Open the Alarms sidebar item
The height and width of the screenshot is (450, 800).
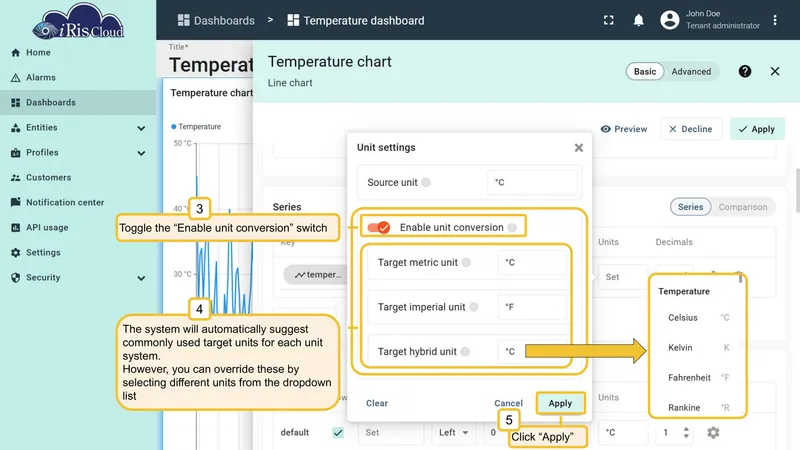(x=78, y=78)
